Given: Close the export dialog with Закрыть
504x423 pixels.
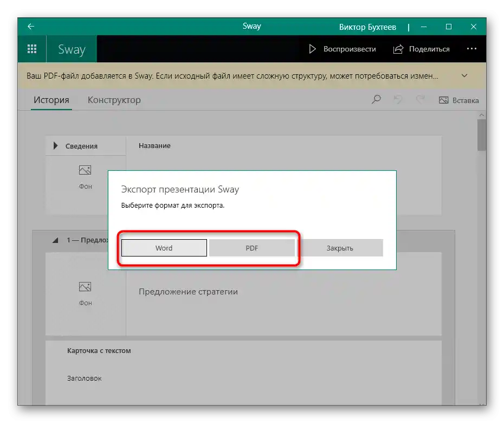Looking at the screenshot, I should (x=340, y=248).
